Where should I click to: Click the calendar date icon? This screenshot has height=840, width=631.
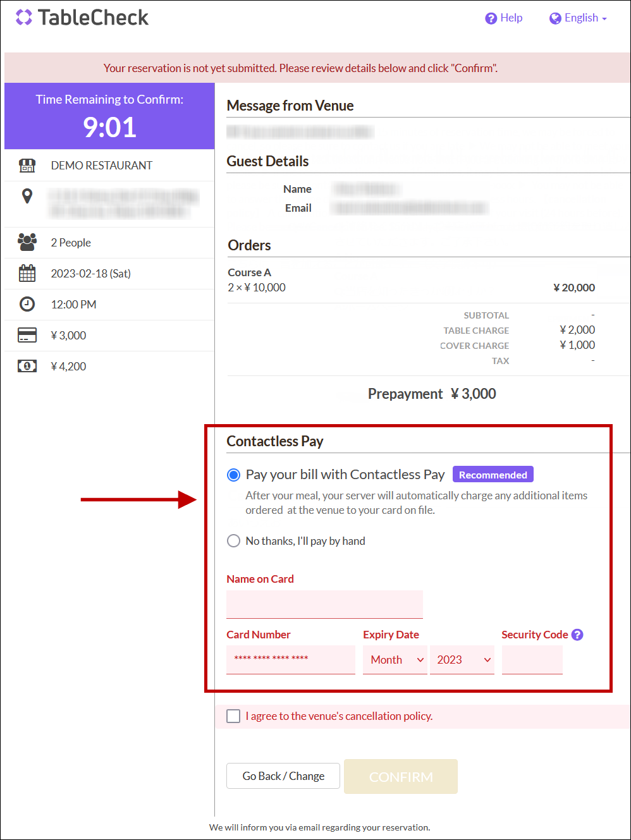pos(27,274)
